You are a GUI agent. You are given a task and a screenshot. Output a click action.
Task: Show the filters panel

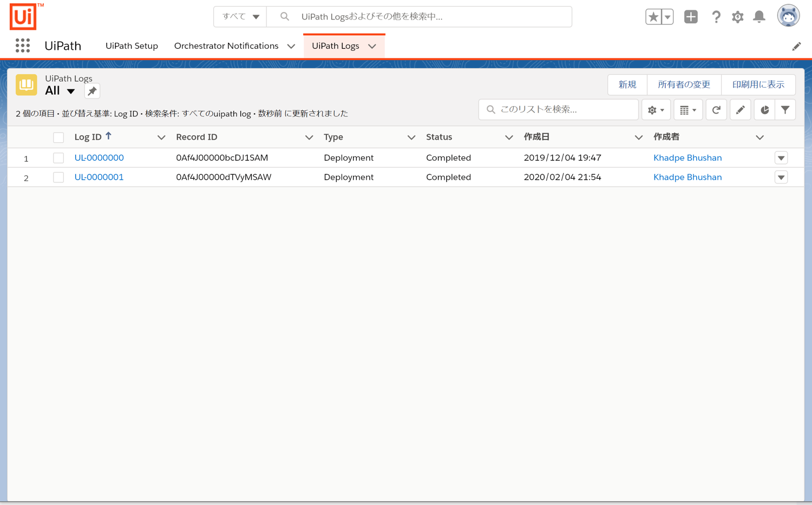785,110
